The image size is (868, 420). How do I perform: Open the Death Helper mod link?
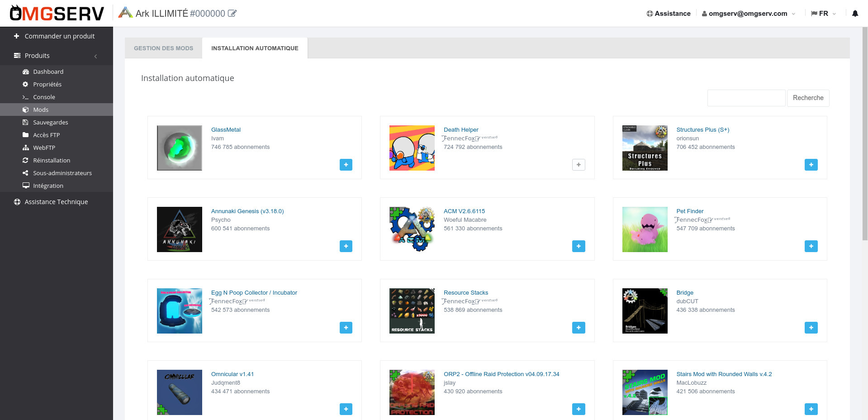pos(461,129)
